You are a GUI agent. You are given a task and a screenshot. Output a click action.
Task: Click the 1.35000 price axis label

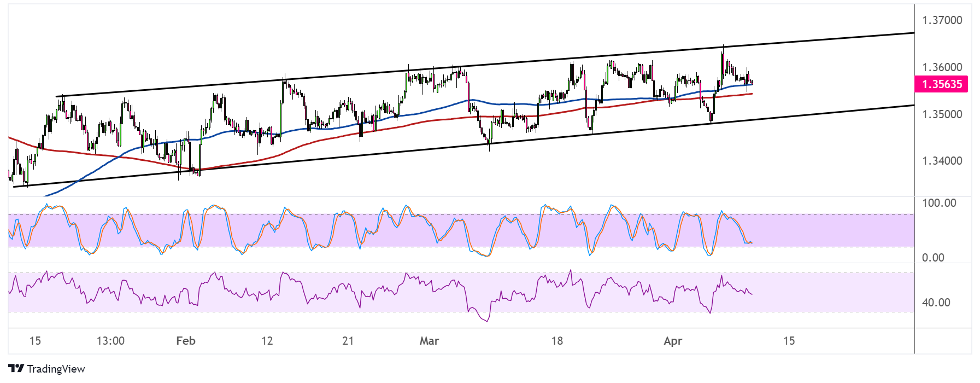click(942, 114)
